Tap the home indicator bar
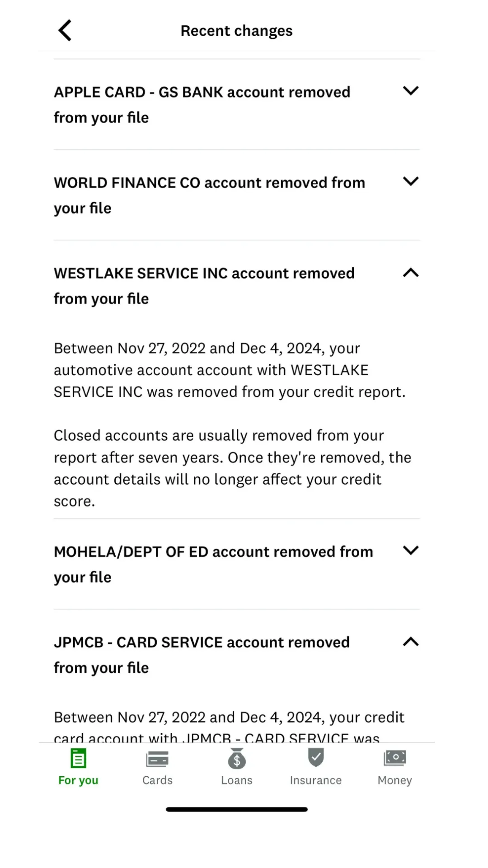Screen dimensions: 488x868 [237, 809]
